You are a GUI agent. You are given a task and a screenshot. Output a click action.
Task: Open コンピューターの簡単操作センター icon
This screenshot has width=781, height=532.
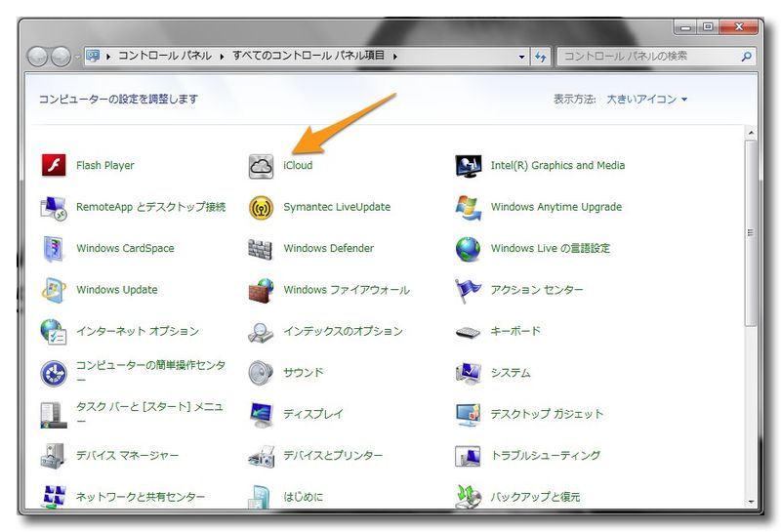(54, 373)
